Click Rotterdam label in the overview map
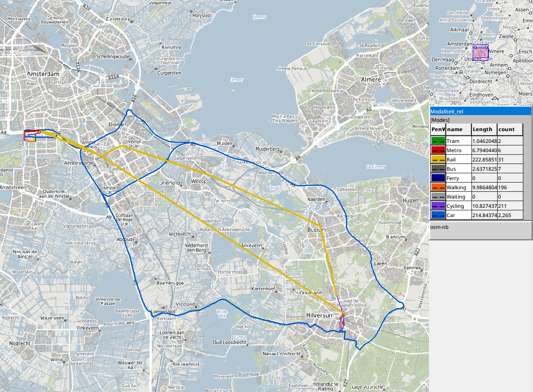533x392 pixels. pos(447,68)
